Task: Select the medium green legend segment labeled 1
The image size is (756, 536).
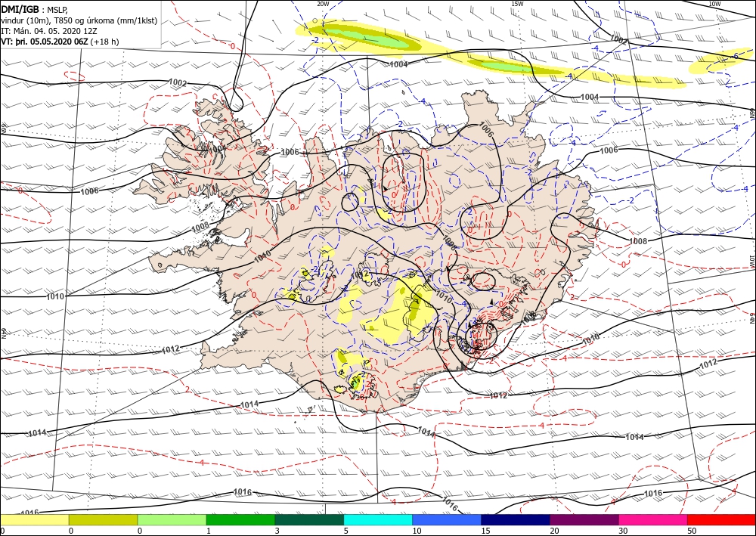Action: point(240,519)
